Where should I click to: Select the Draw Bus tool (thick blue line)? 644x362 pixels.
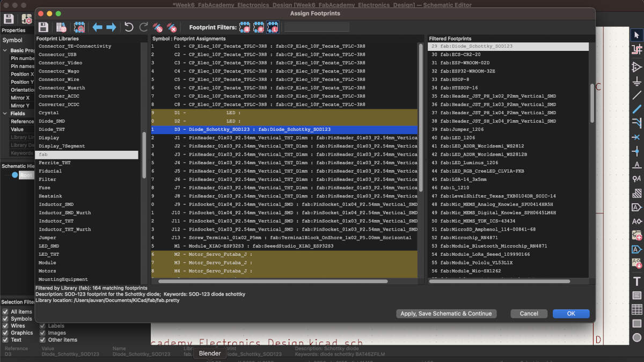point(637,109)
